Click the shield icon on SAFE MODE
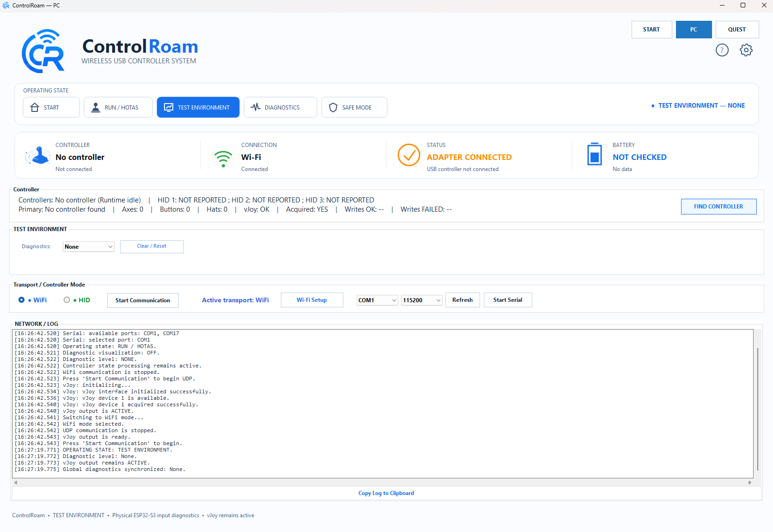This screenshot has width=773, height=532. 333,107
